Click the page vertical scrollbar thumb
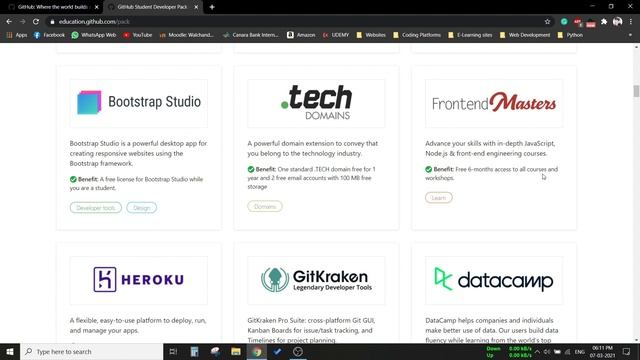 (x=636, y=91)
